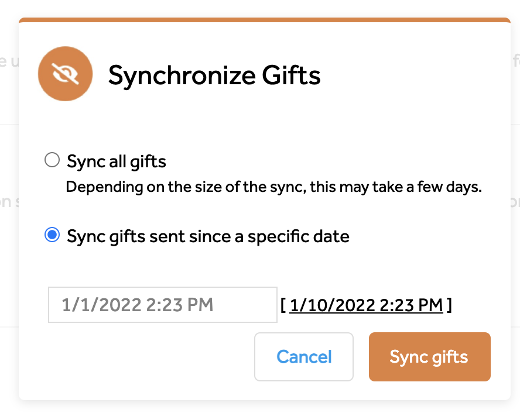Focus the date field showing 1/1/2022 2:23 PM

(163, 305)
